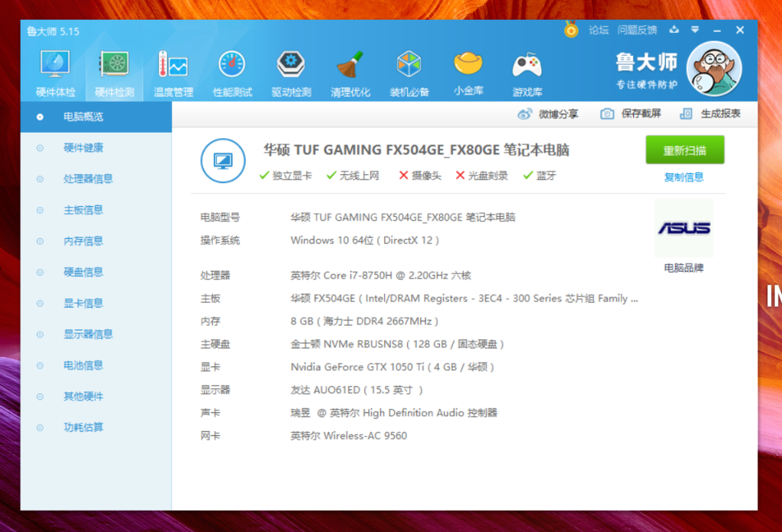This screenshot has height=532, width=782.
Task: Click 微博分享 text button
Action: (x=558, y=114)
